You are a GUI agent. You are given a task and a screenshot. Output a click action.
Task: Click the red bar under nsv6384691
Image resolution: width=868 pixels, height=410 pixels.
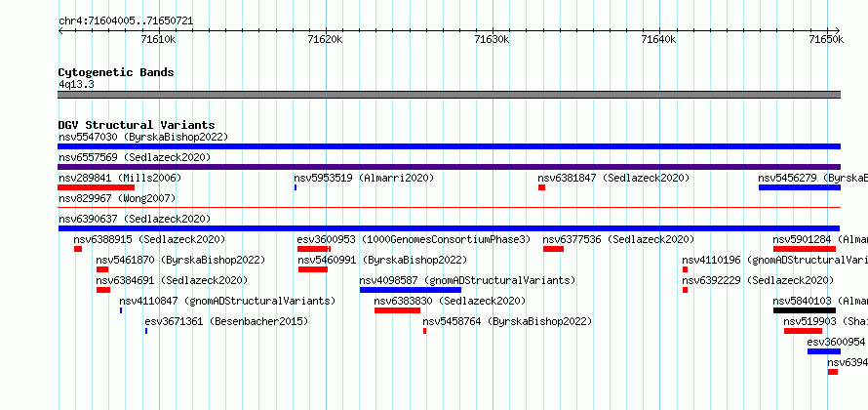click(x=103, y=290)
